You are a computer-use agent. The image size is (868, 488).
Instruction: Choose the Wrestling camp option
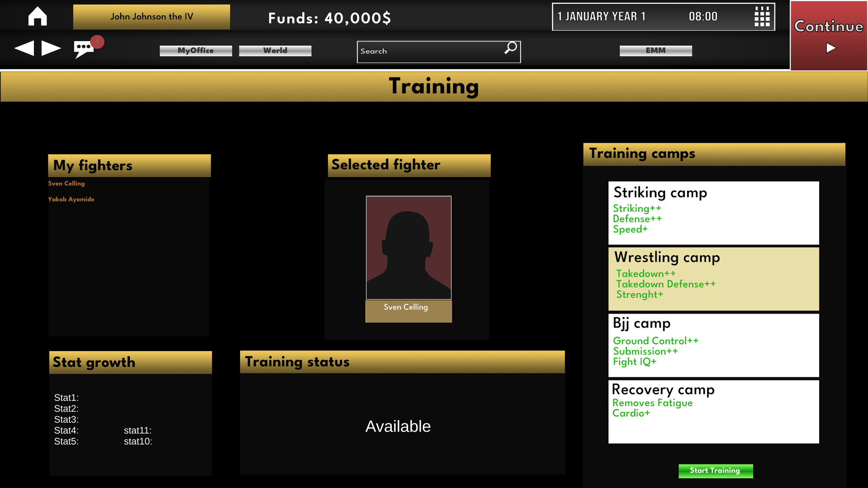pos(713,279)
